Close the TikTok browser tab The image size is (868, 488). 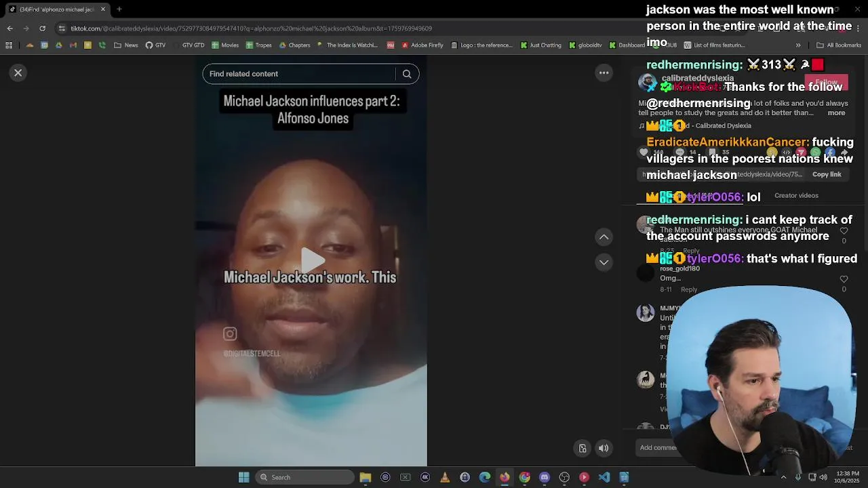pyautogui.click(x=103, y=9)
